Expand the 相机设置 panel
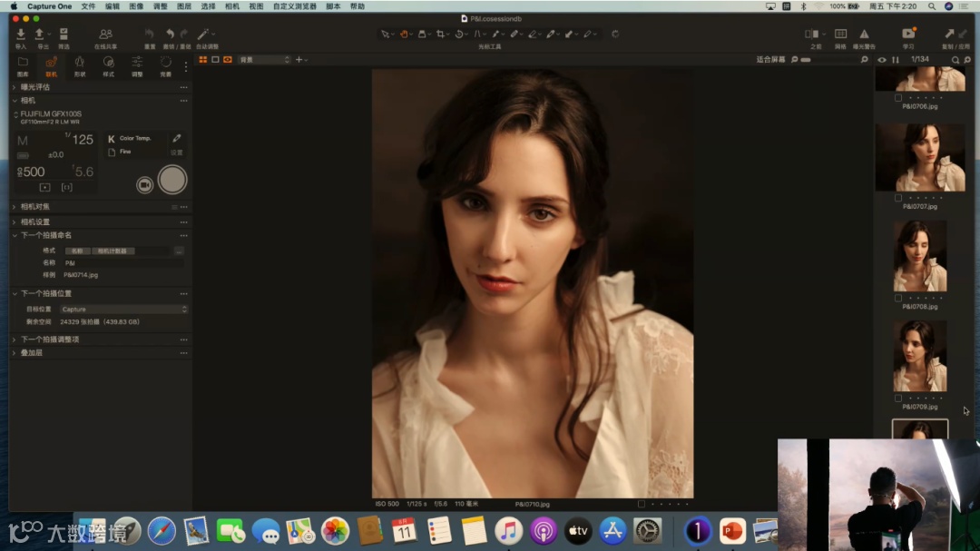Image resolution: width=980 pixels, height=551 pixels. point(15,221)
